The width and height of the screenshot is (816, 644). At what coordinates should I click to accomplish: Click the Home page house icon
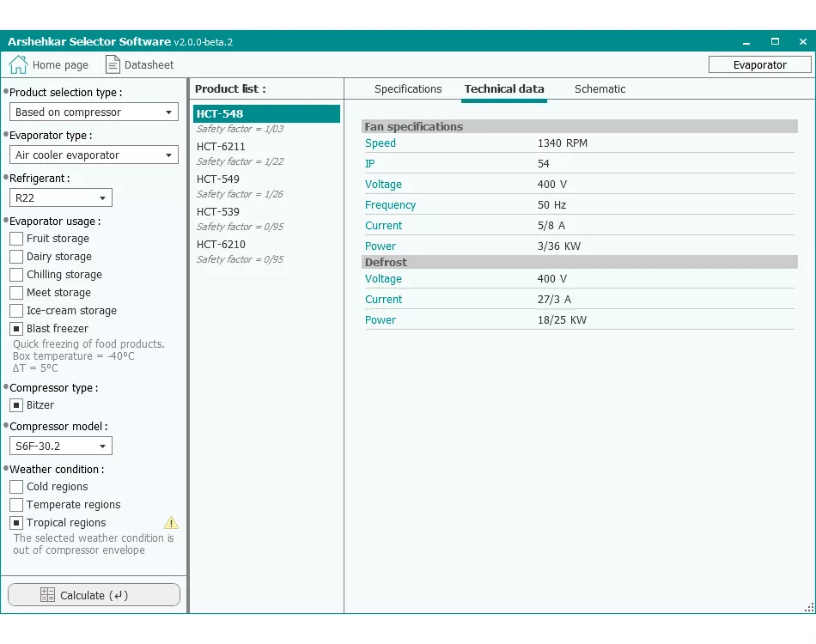coord(18,64)
